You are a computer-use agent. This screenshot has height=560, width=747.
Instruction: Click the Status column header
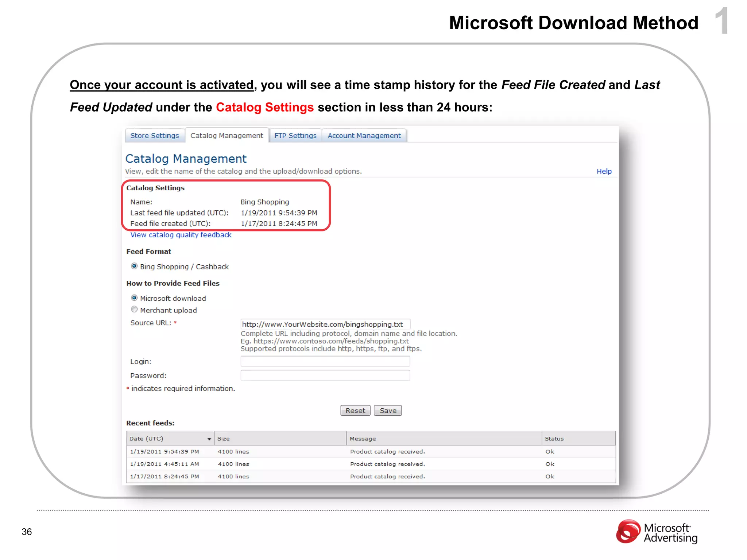pyautogui.click(x=578, y=439)
